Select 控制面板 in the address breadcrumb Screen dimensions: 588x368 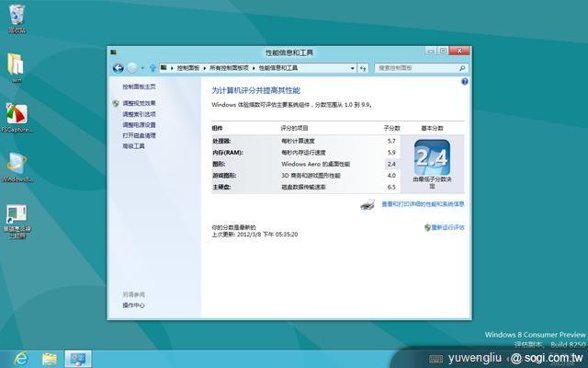click(x=187, y=68)
